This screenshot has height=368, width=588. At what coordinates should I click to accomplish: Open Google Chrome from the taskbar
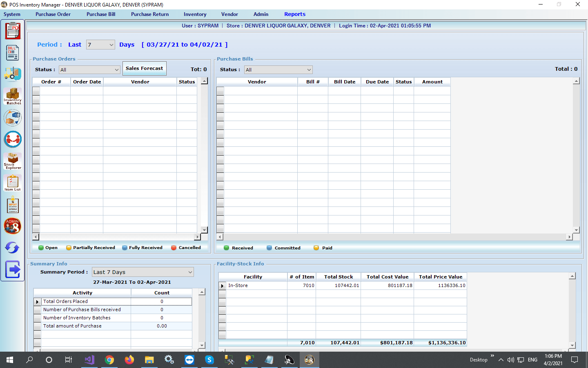[109, 360]
